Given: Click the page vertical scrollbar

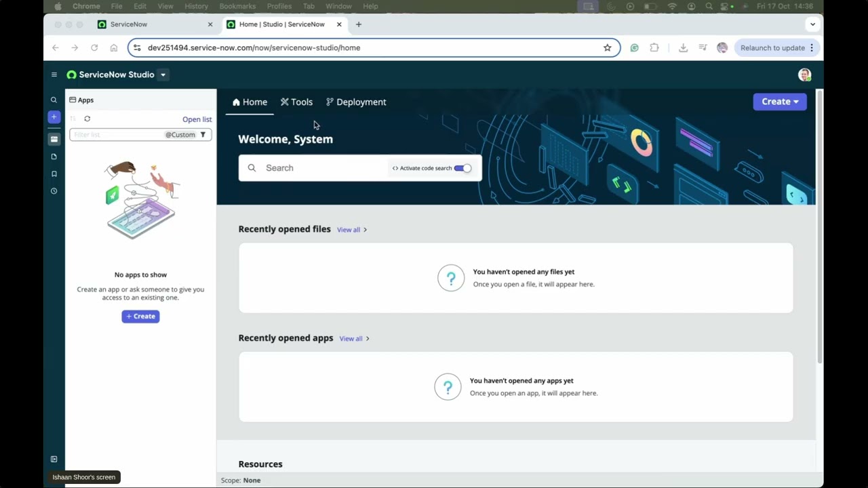Looking at the screenshot, I should (x=819, y=227).
